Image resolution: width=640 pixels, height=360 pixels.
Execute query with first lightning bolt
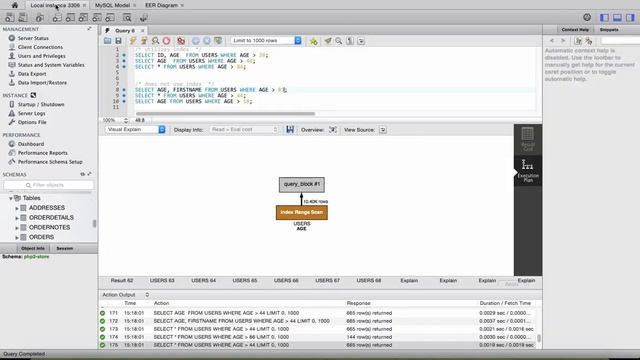pos(133,41)
